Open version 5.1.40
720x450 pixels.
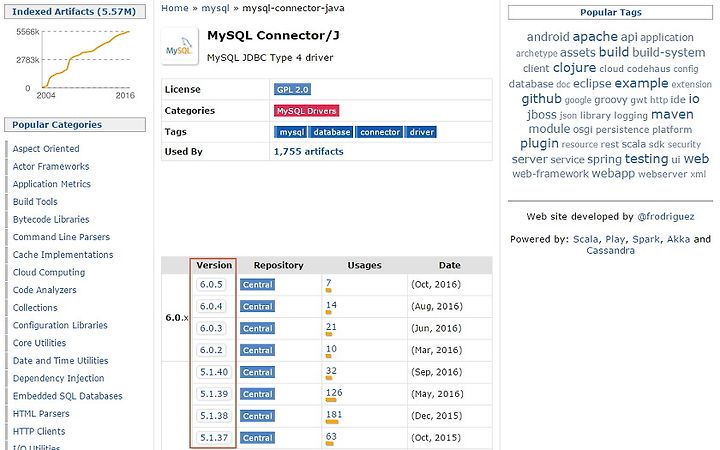click(214, 372)
